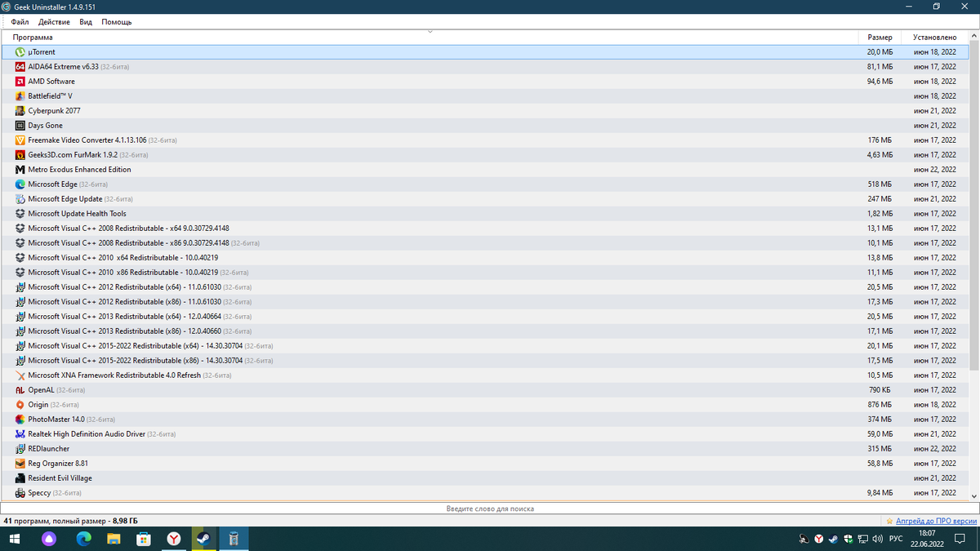Open File Explorer from the taskbar
The height and width of the screenshot is (551, 980).
(x=114, y=539)
